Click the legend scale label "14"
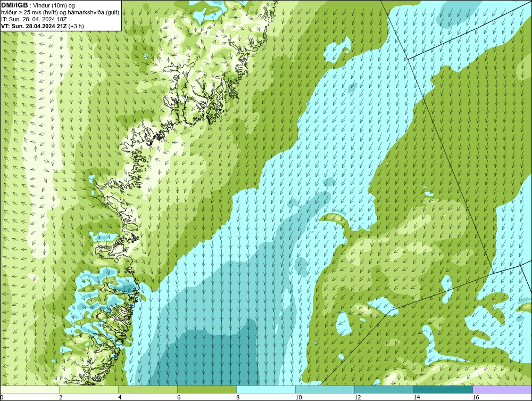532x401 pixels. click(417, 397)
